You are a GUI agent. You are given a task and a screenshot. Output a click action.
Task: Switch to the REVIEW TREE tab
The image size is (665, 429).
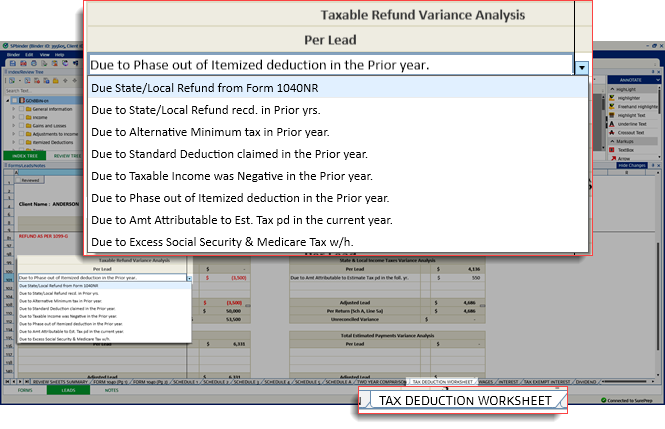67,156
